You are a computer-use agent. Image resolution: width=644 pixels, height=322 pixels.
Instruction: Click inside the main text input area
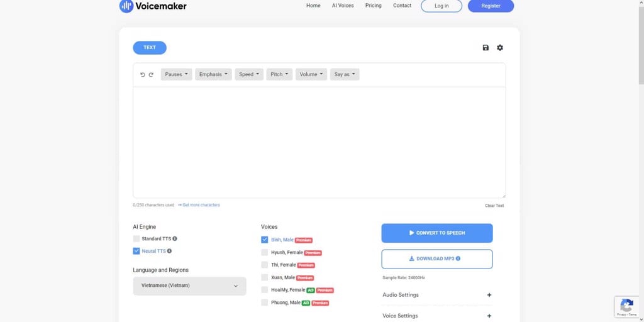click(x=319, y=142)
